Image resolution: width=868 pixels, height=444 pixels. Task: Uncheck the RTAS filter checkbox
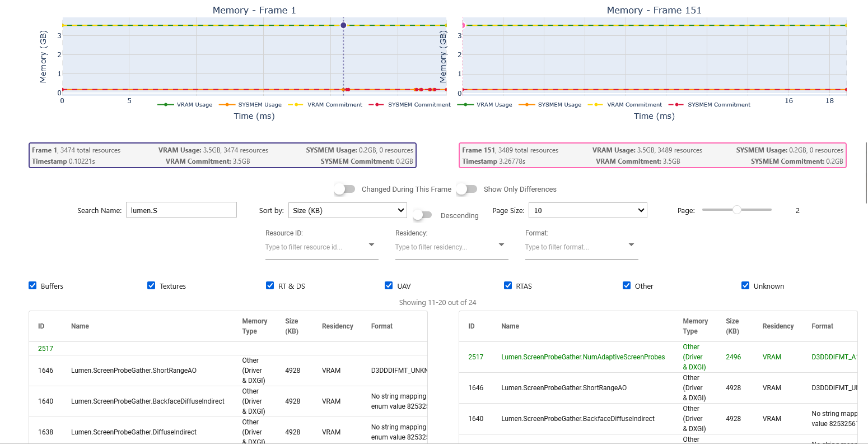click(x=507, y=285)
